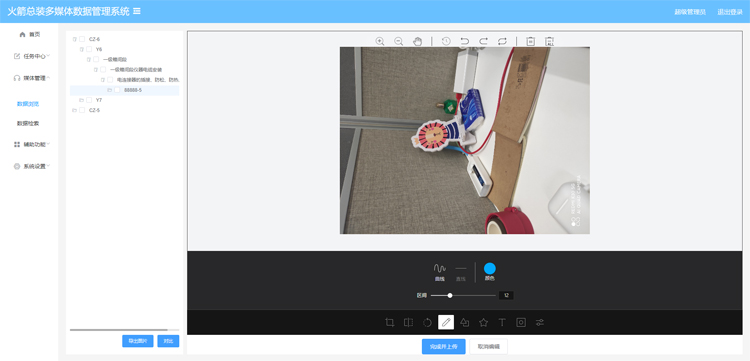The image size is (750, 361).
Task: Open the blue brush color swatch
Action: [489, 268]
